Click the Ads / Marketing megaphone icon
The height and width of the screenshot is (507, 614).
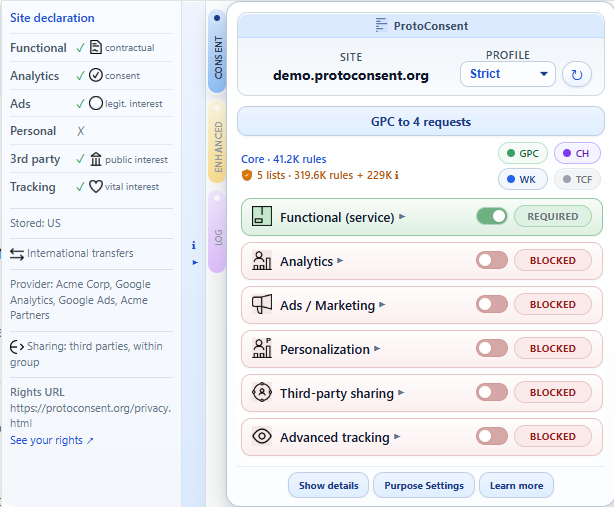(262, 304)
